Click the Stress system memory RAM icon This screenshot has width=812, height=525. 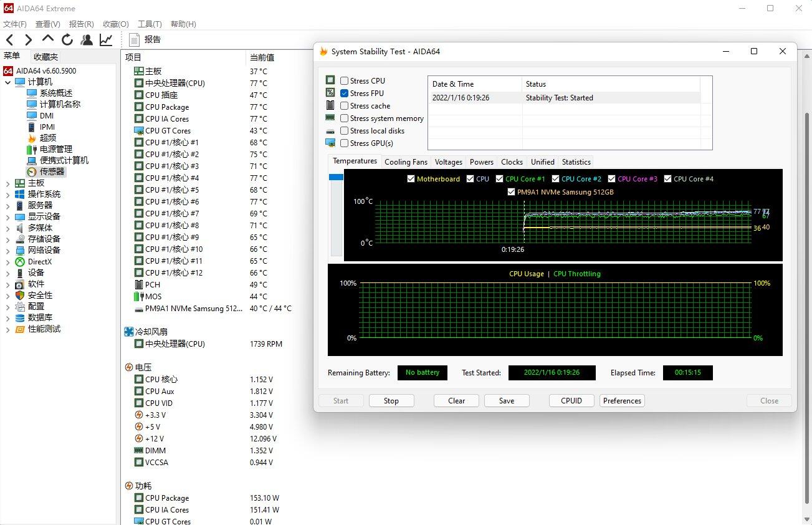pos(330,118)
